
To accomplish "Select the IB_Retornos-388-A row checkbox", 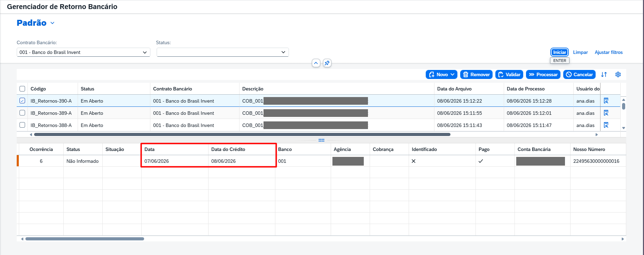I will [22, 125].
